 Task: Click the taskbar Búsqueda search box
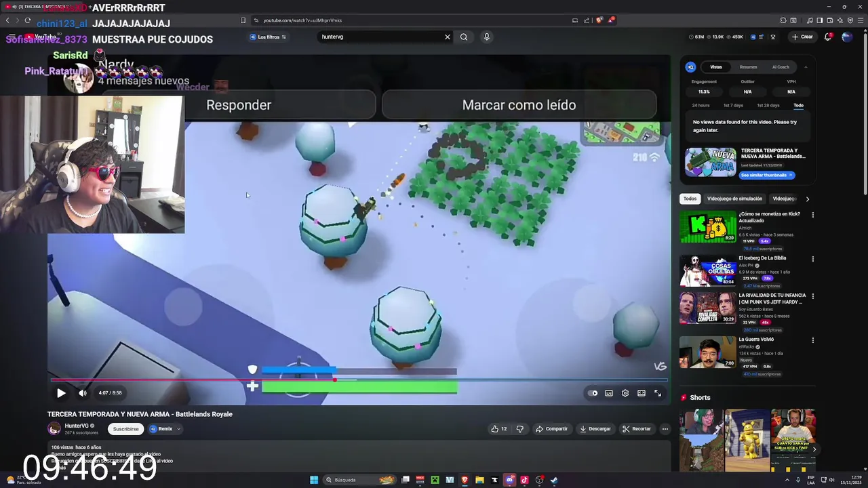tap(358, 480)
